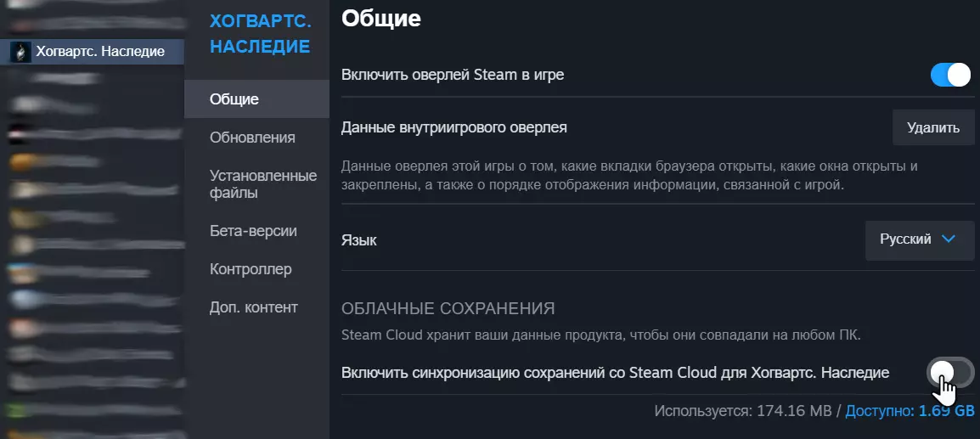Click the Hogwarts Legacy game icon in library list
Screen dimensions: 980x439
click(x=20, y=52)
